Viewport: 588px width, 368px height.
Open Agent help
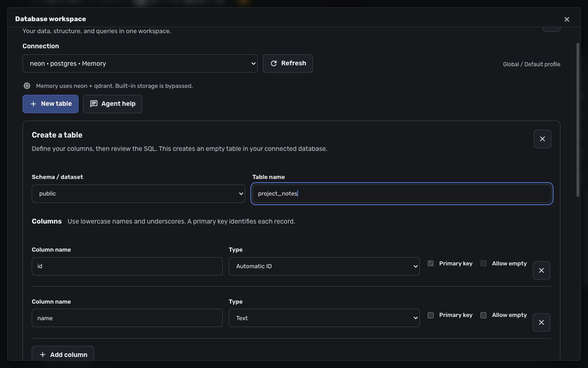pyautogui.click(x=113, y=104)
